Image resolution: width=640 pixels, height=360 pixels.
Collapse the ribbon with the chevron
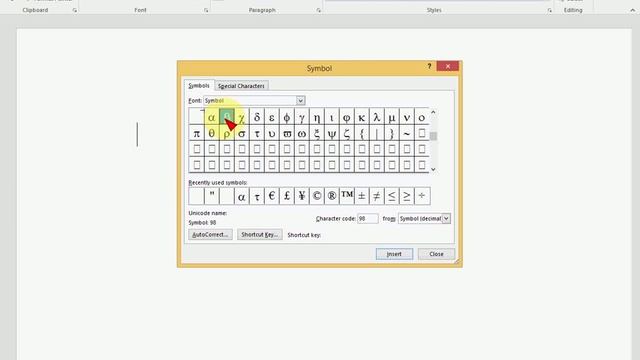(x=633, y=10)
